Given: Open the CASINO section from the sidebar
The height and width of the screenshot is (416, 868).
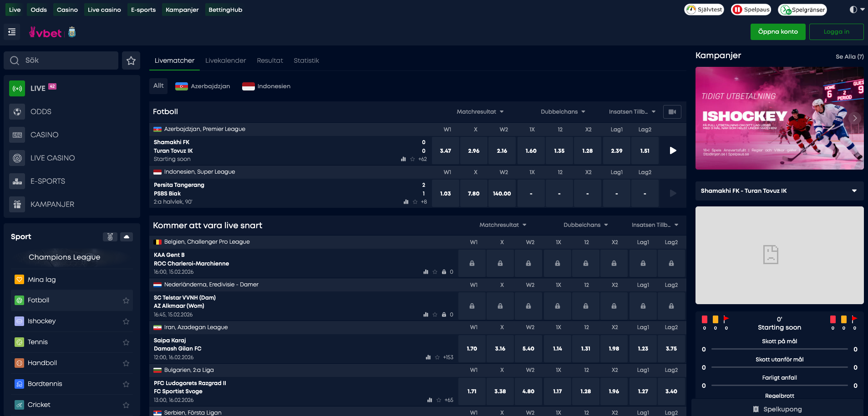Looking at the screenshot, I should 44,135.
